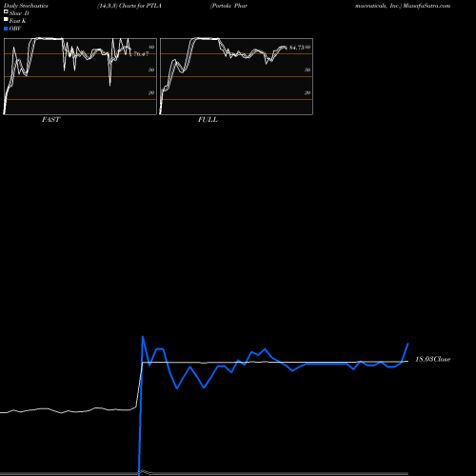Click the 76.47 value in FAST chart

click(141, 54)
